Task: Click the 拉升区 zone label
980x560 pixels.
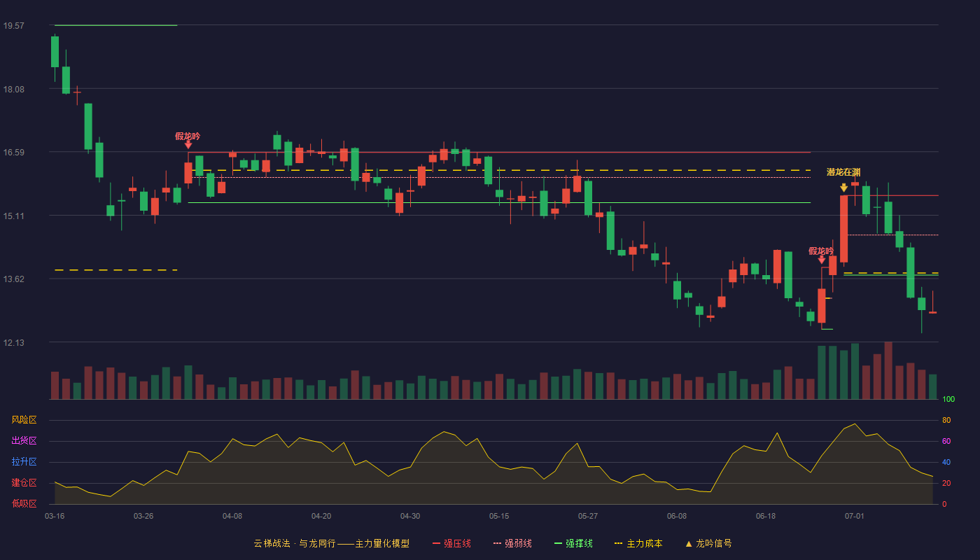Action: click(x=24, y=462)
